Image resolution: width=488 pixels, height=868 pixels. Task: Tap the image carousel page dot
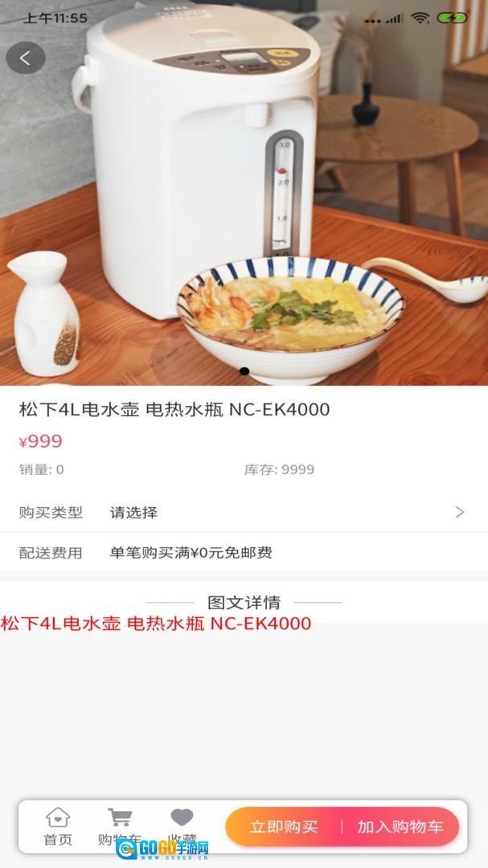[244, 371]
